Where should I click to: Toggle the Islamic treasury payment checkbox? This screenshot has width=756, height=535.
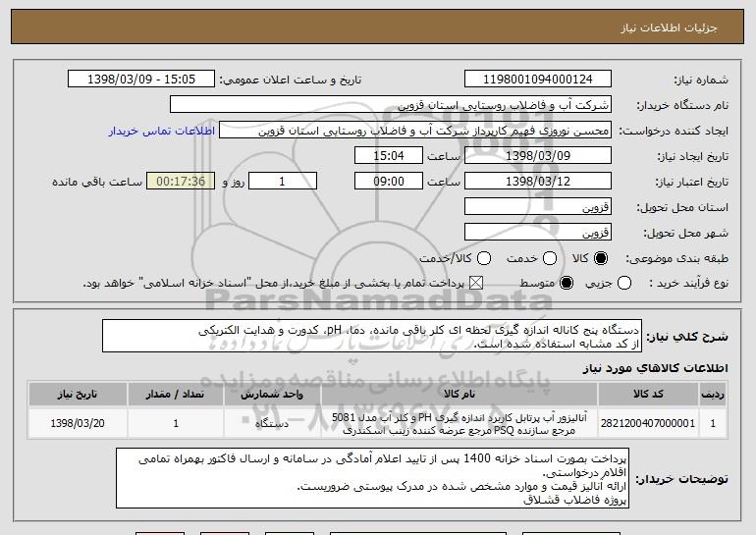click(476, 284)
